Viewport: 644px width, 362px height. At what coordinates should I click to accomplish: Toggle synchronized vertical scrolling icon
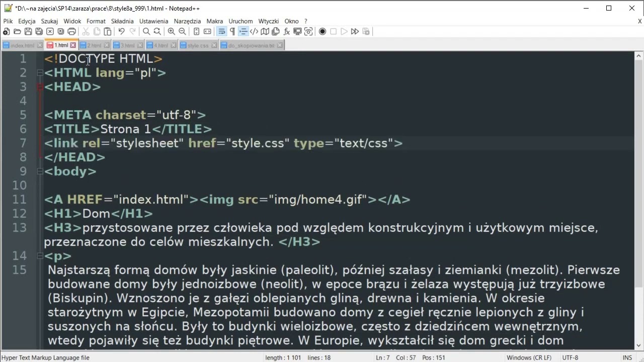pyautogui.click(x=197, y=32)
